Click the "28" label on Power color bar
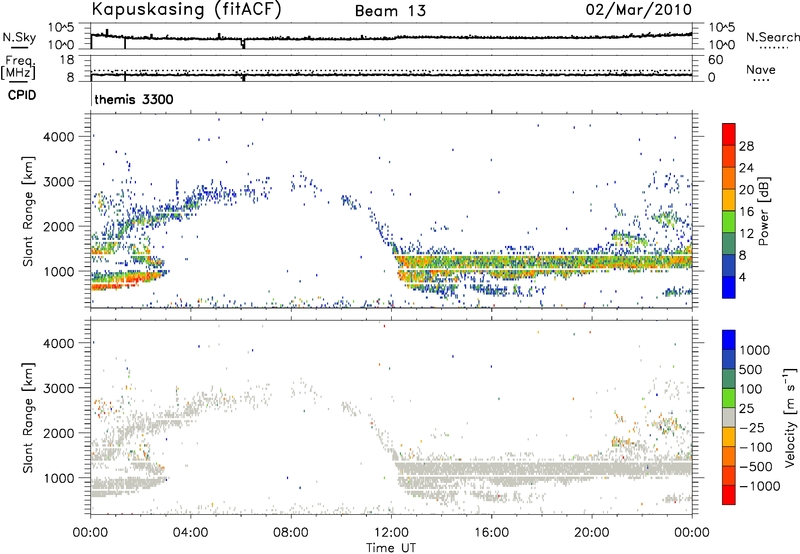Viewport: 800px width, 554px height. click(x=746, y=146)
